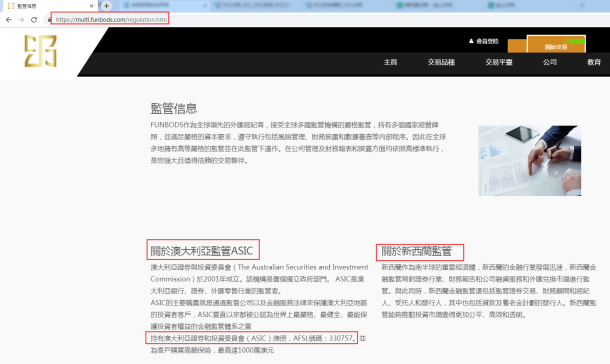Click the paragraph starting with FUNBODS作為全球領先
The image size is (610, 364).
[x=298, y=143]
